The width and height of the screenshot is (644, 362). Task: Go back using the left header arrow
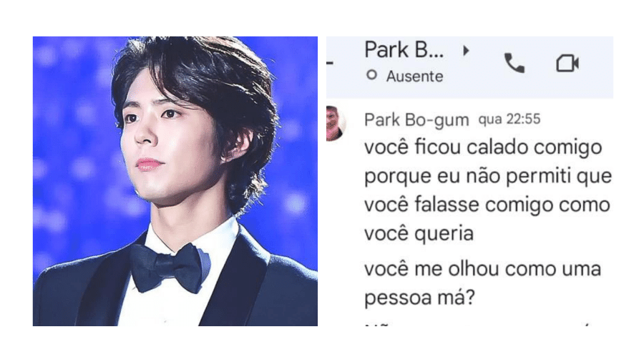tap(330, 63)
